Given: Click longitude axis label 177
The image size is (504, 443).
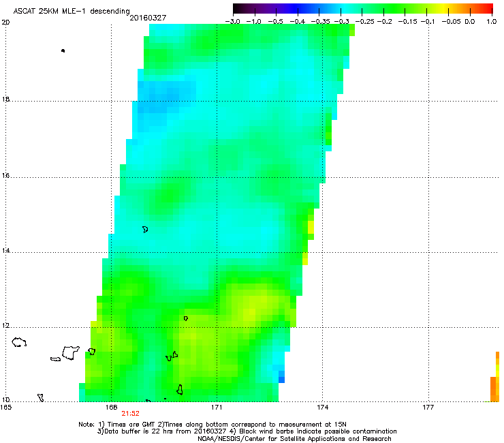Looking at the screenshot, I should click(428, 408).
